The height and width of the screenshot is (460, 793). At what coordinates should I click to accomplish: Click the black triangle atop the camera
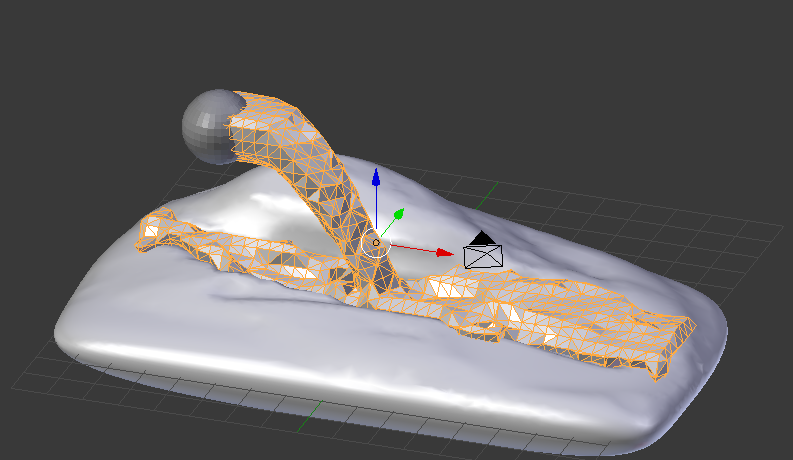pyautogui.click(x=483, y=237)
